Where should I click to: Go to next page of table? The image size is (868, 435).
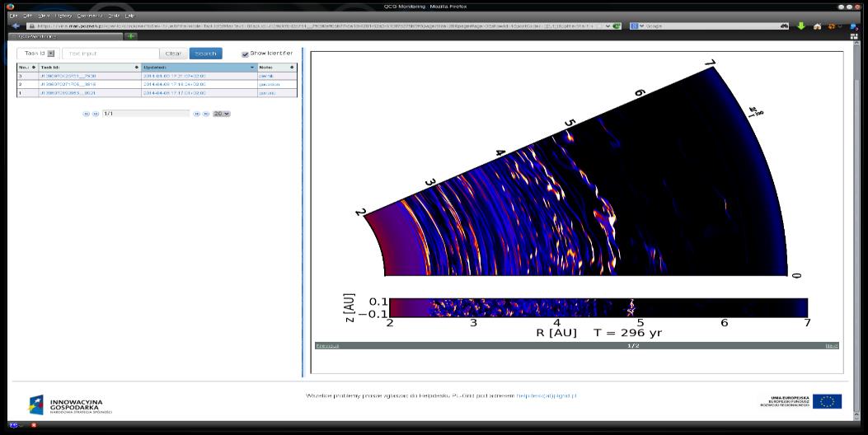coord(196,114)
